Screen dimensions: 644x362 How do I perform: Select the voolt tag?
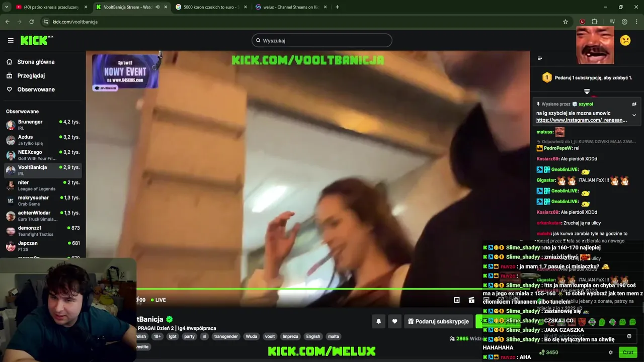(x=270, y=336)
